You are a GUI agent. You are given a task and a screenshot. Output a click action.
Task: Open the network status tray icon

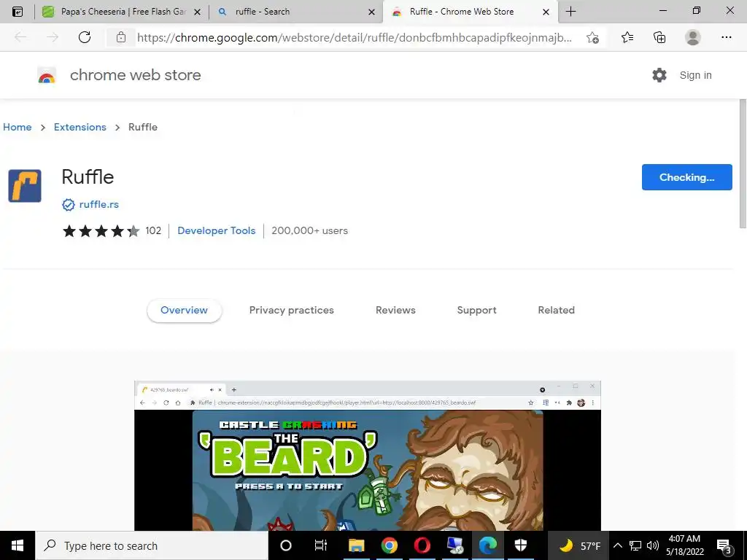635,545
